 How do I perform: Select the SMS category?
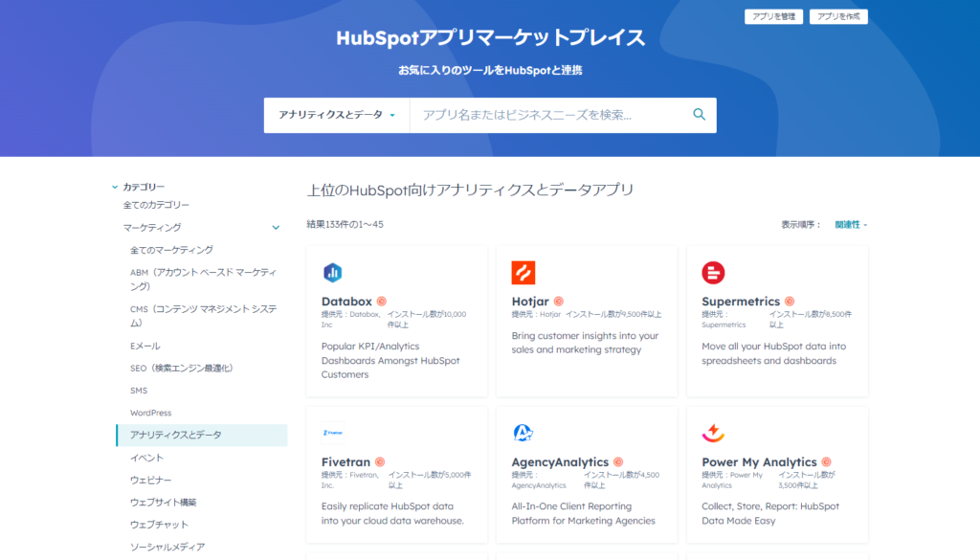point(139,391)
